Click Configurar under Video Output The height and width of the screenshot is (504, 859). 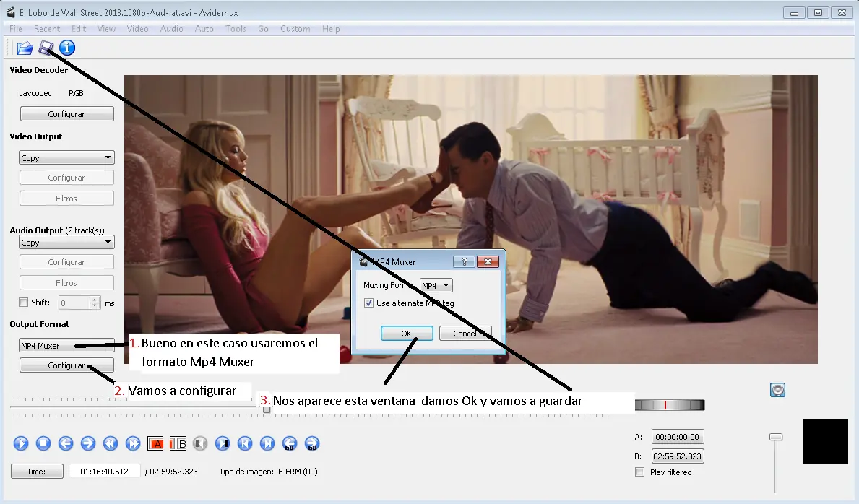click(67, 178)
